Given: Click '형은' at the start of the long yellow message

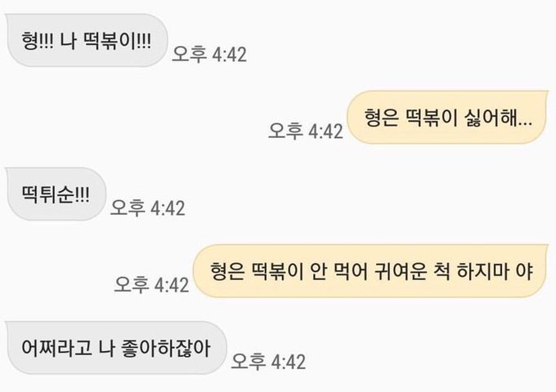Looking at the screenshot, I should point(227,271).
